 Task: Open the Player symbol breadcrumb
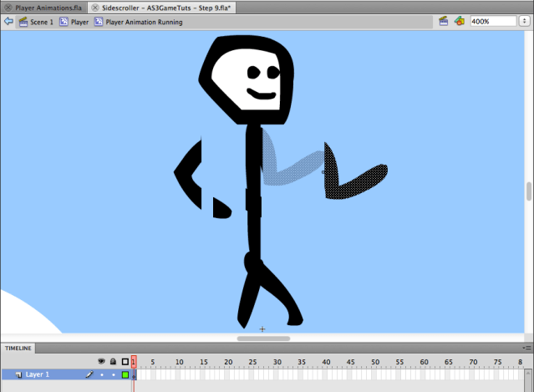point(79,22)
